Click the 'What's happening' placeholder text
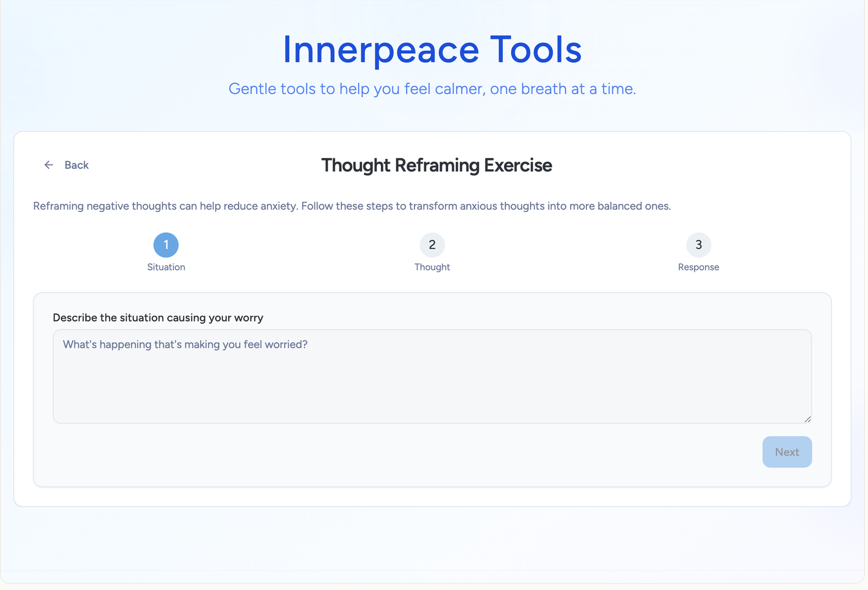 (x=185, y=345)
